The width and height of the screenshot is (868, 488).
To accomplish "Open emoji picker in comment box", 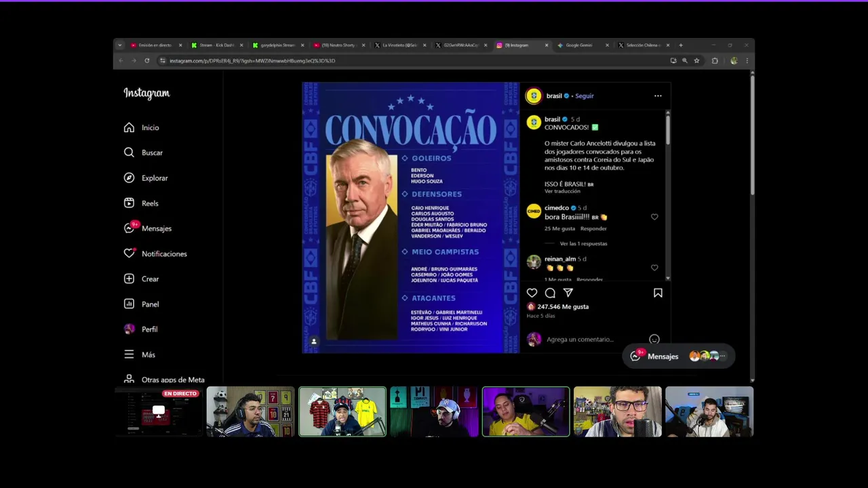I will [x=654, y=339].
